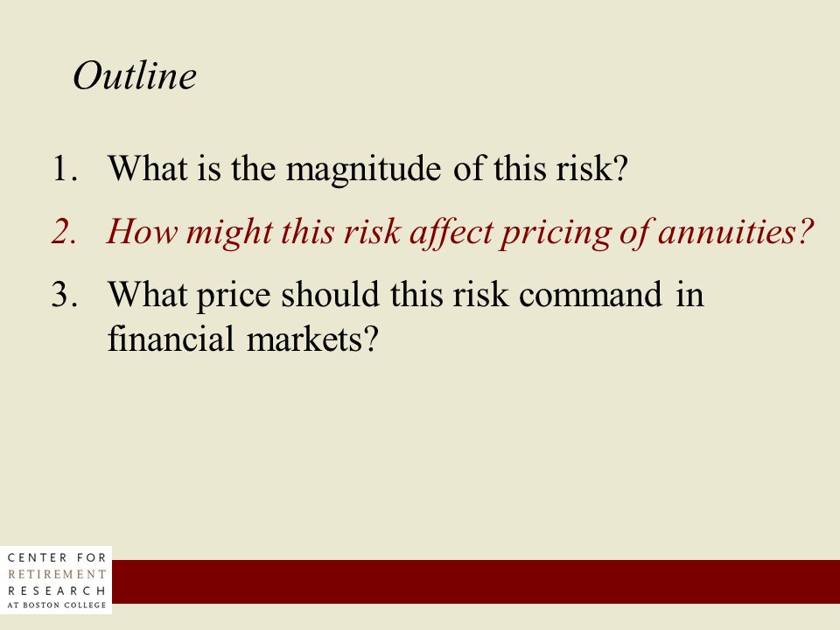
Task: Select 'What price should this risk command' line
Action: pos(405,295)
